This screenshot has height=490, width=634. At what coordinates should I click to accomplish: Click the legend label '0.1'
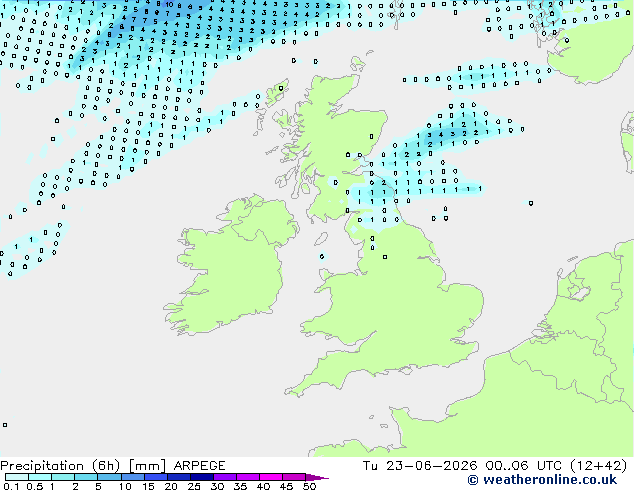(11, 486)
